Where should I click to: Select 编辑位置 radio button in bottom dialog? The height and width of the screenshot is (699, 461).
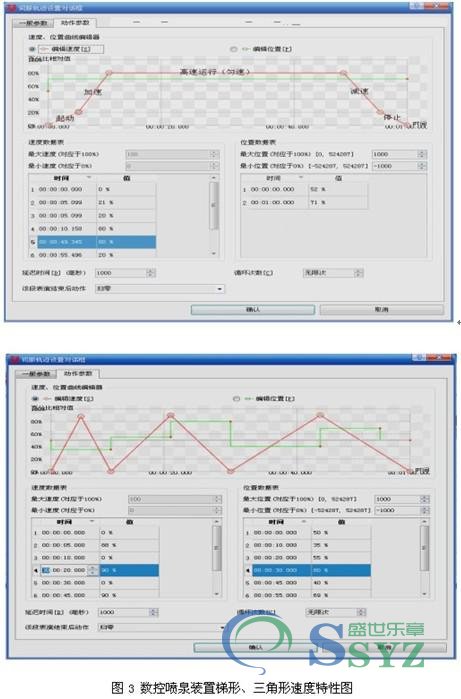pyautogui.click(x=236, y=399)
